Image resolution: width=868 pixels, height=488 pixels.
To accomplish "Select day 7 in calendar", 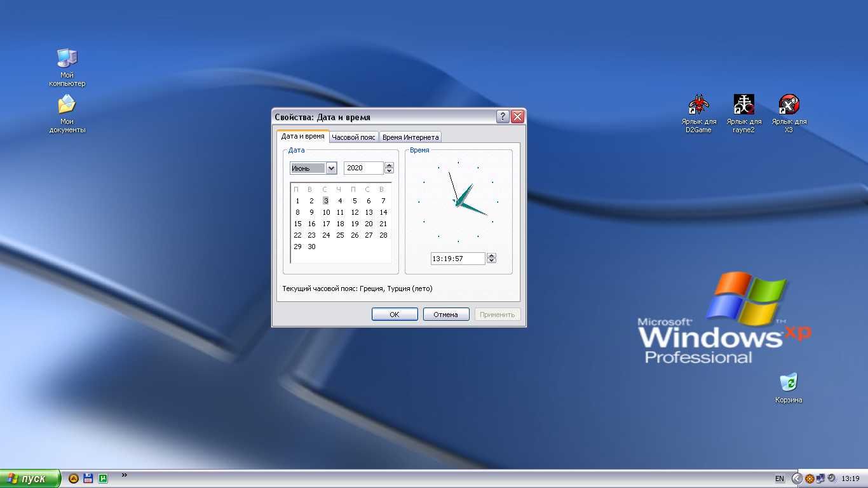I will coord(383,201).
